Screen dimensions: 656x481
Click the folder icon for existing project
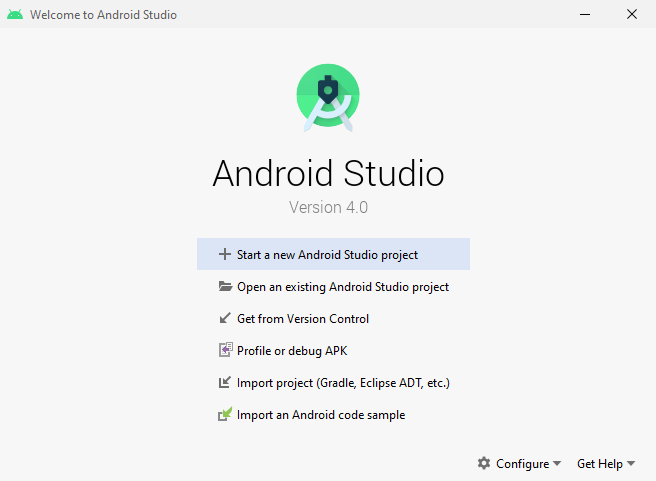225,287
